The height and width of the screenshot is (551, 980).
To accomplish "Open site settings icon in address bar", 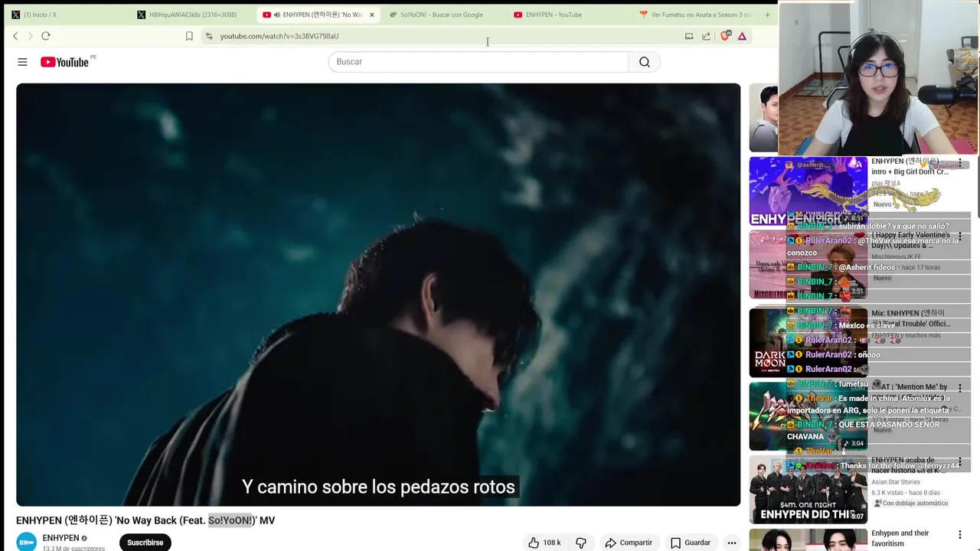I will [209, 36].
